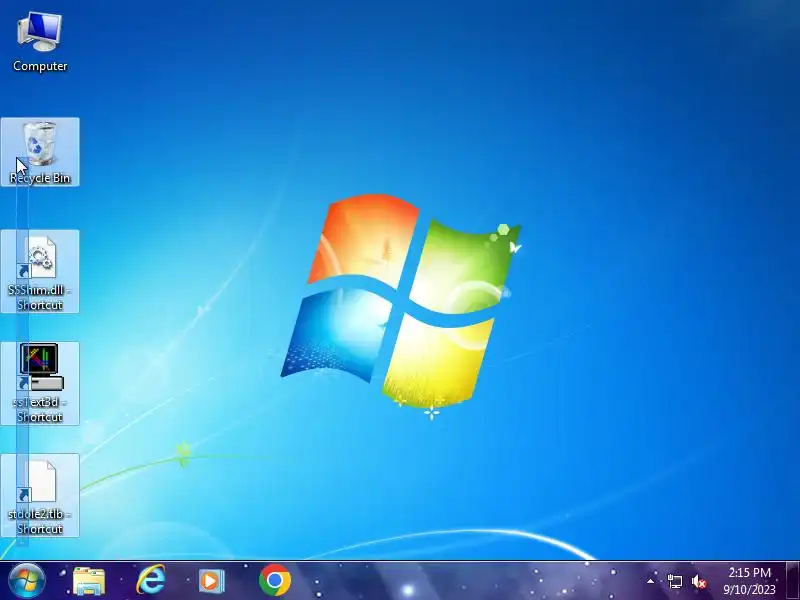
Task: Open the clock showing 2:15 PM
Action: (x=749, y=581)
